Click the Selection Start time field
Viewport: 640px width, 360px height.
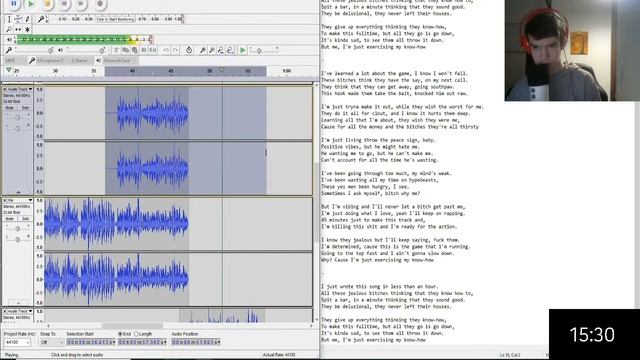point(91,342)
